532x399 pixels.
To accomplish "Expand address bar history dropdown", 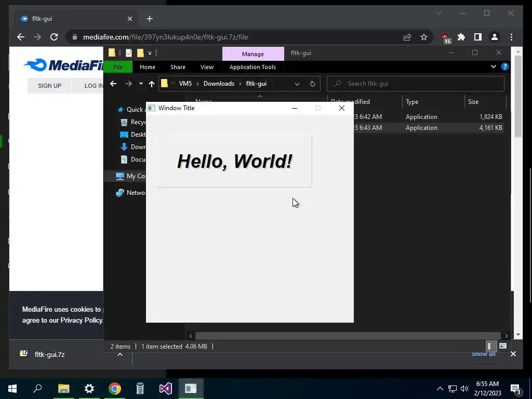I will click(297, 84).
